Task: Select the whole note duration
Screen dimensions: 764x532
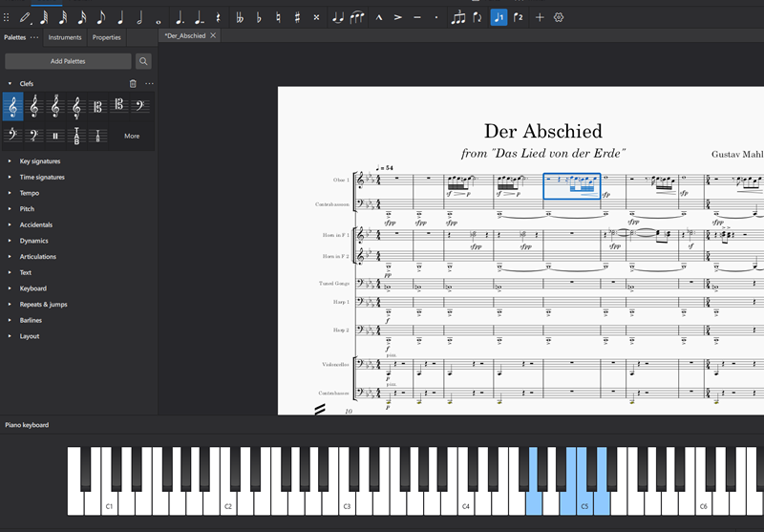Action: click(x=159, y=17)
